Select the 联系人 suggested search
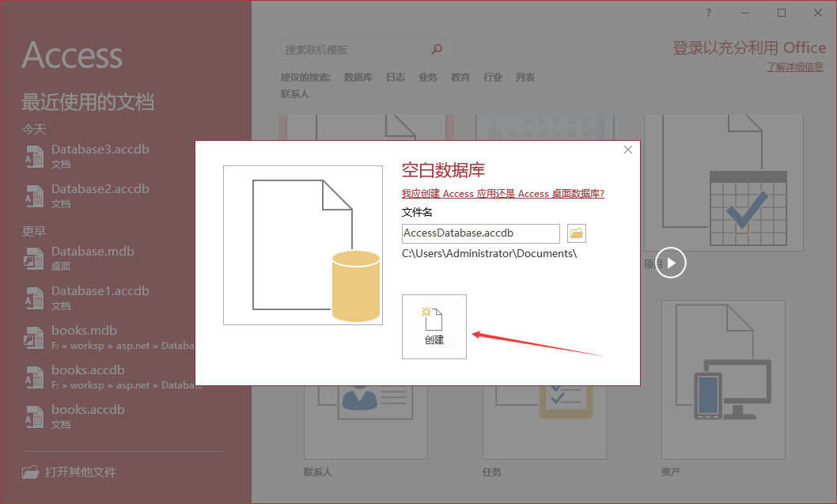837x504 pixels. (x=294, y=93)
